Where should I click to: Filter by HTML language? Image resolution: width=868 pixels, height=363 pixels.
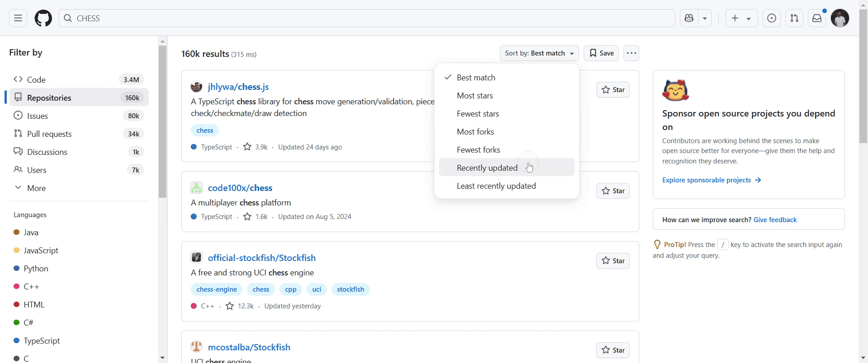[x=34, y=304]
